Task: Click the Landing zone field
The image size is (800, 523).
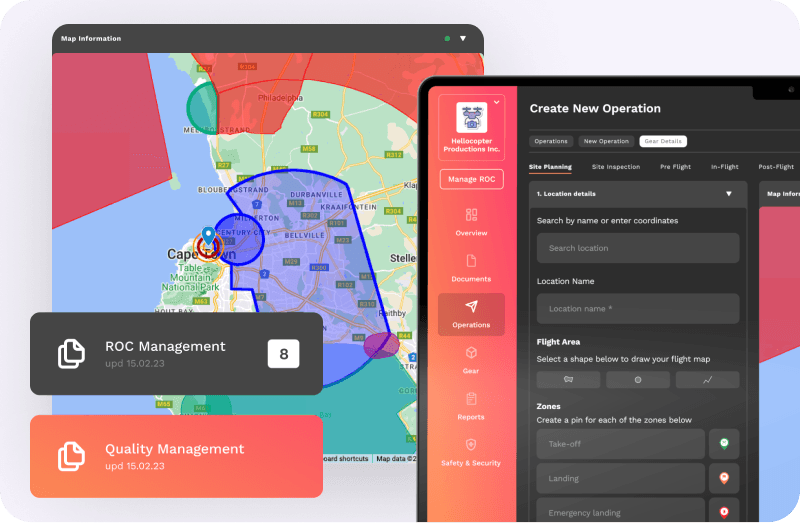Action: tap(620, 478)
